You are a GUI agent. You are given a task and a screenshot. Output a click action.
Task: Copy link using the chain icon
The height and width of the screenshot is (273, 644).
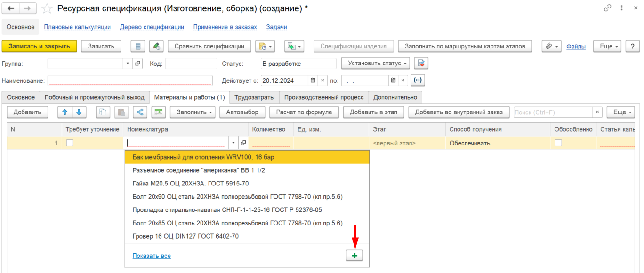(607, 8)
